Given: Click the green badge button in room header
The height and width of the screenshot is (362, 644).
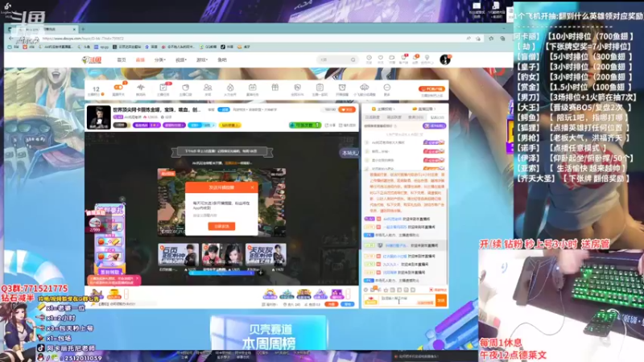Looking at the screenshot, I should point(305,125).
